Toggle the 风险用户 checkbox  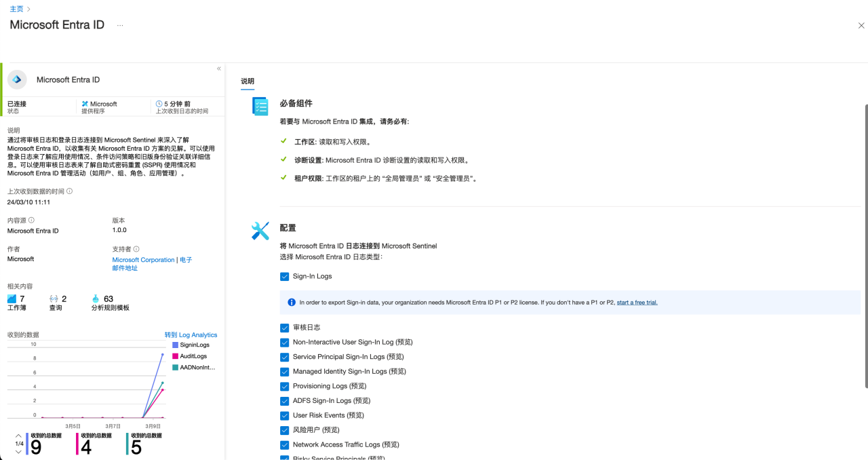click(x=284, y=430)
